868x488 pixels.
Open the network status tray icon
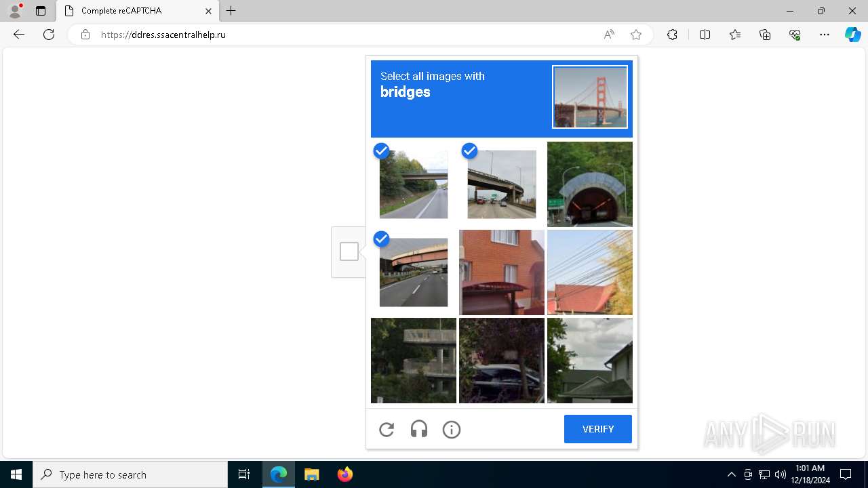(x=764, y=474)
